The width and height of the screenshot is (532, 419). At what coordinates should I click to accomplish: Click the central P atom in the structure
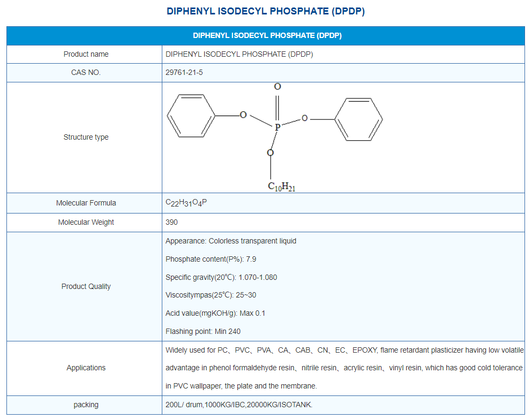pos(277,127)
